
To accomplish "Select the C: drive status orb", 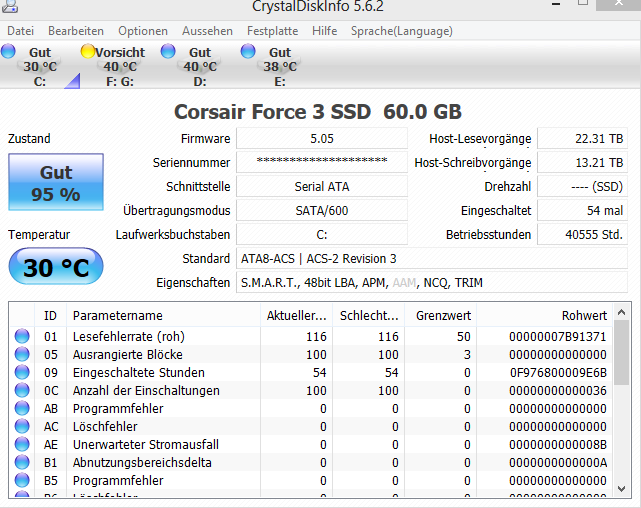I will click(x=8, y=51).
